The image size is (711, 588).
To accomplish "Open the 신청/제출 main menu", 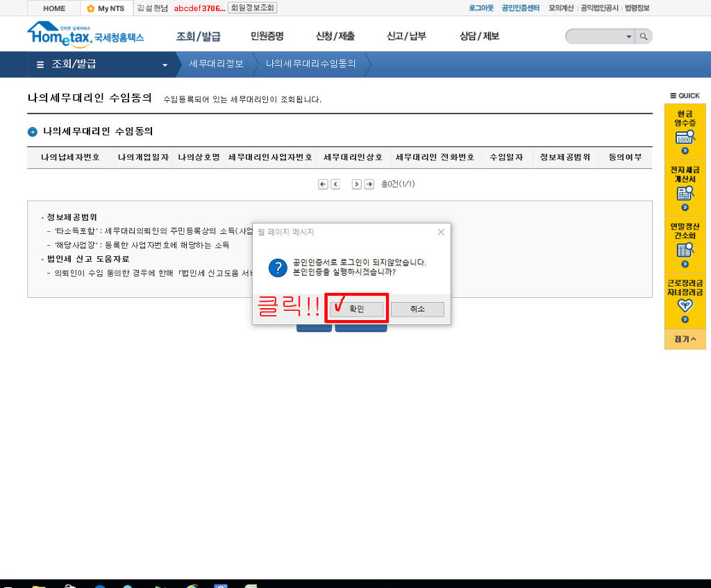I will pyautogui.click(x=335, y=36).
